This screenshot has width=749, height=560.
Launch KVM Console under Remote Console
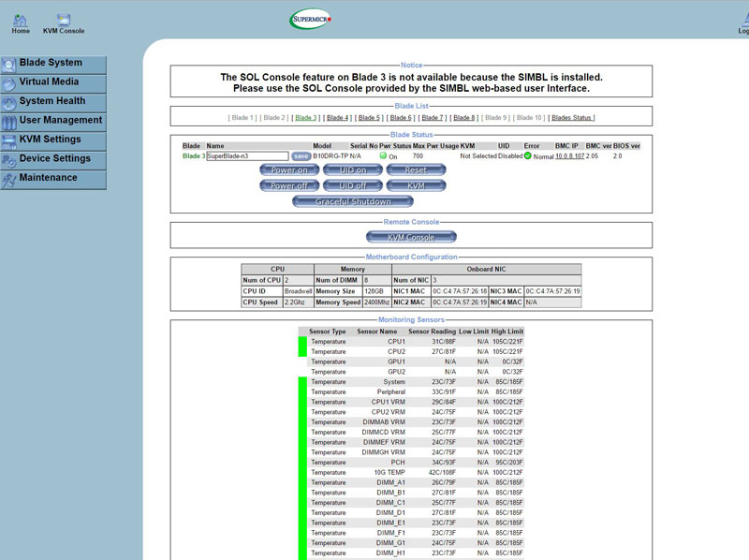(411, 238)
